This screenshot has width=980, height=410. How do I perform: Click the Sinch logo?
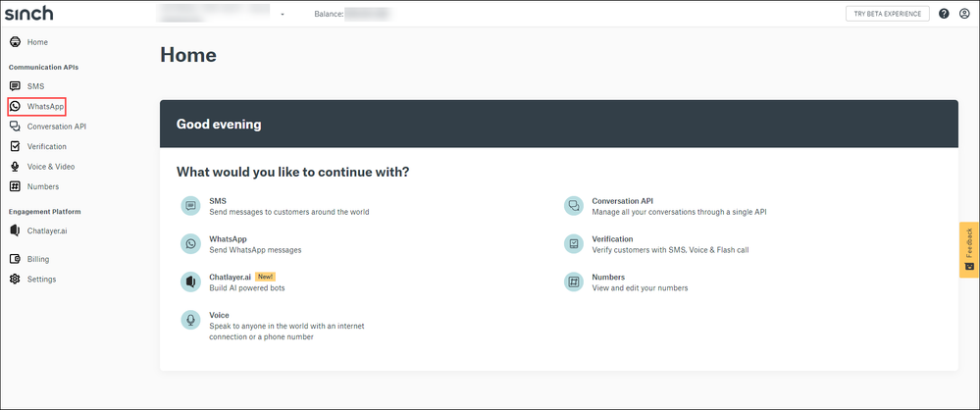pos(28,13)
